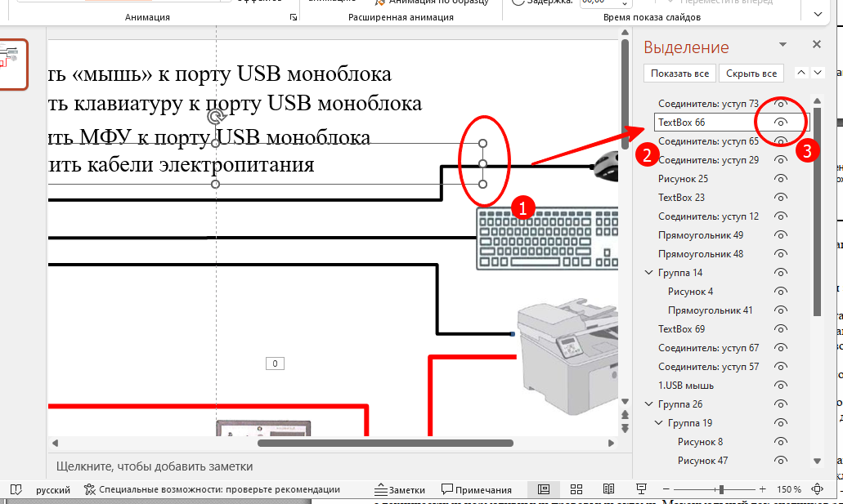Screen dimensions: 843x504
Task: Select Рисунок 47 in the list
Action: click(x=702, y=461)
